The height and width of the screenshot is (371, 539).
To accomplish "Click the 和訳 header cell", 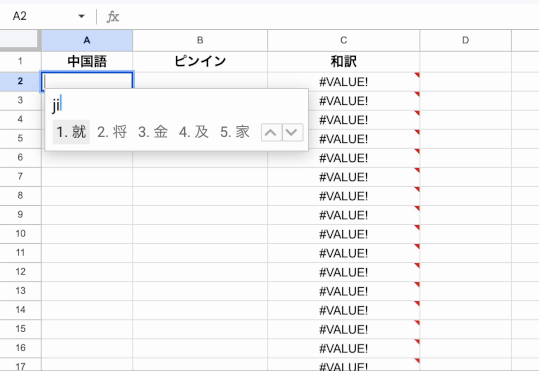I will tap(343, 62).
